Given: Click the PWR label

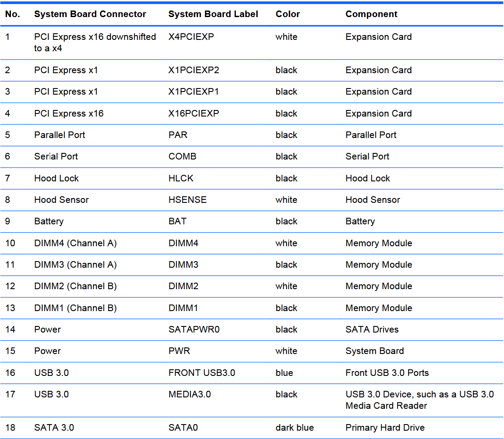Looking at the screenshot, I should (179, 351).
